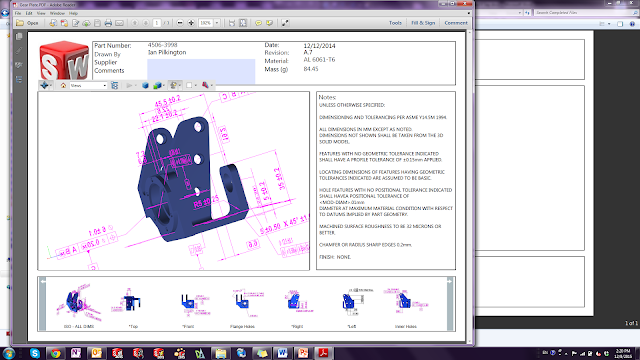Click the 3D toolbar home view icon

pyautogui.click(x=63, y=85)
